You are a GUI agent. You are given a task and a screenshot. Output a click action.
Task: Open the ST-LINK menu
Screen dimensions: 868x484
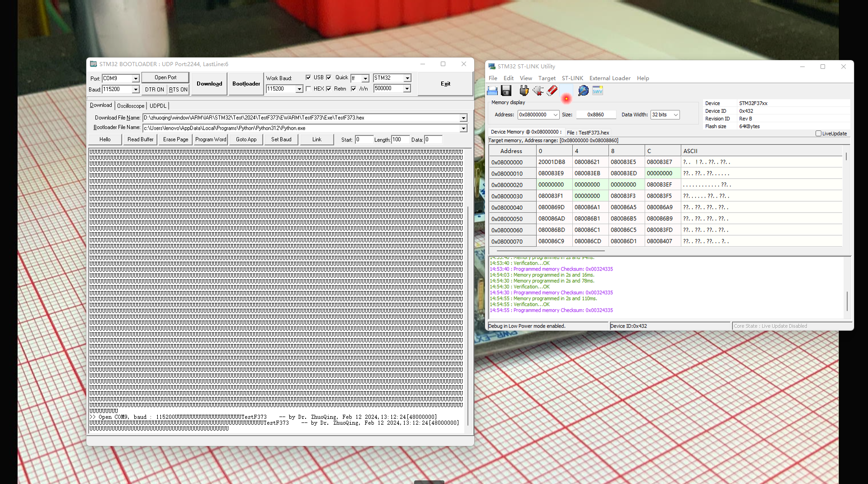(x=572, y=78)
